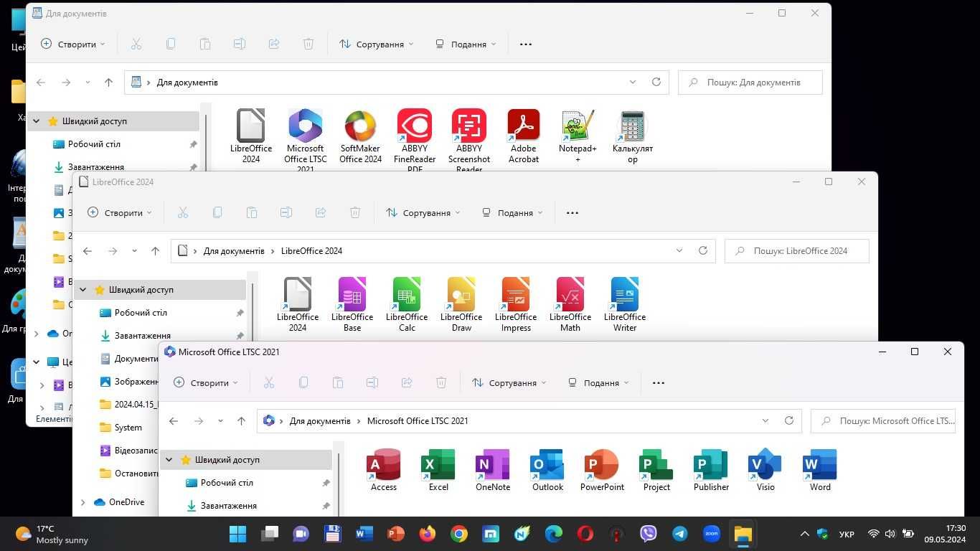Collapse Швидкий доступ in Microsoft Office window
Image resolution: width=980 pixels, height=551 pixels.
click(169, 460)
